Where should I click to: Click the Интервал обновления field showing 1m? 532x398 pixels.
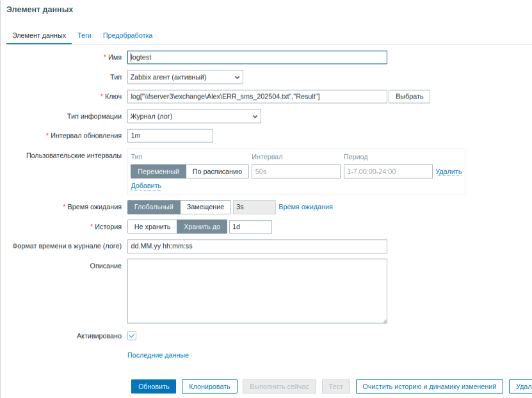pos(170,136)
